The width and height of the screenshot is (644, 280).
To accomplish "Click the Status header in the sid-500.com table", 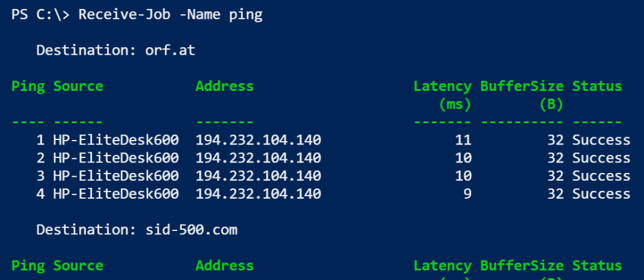I will pyautogui.click(x=597, y=266).
